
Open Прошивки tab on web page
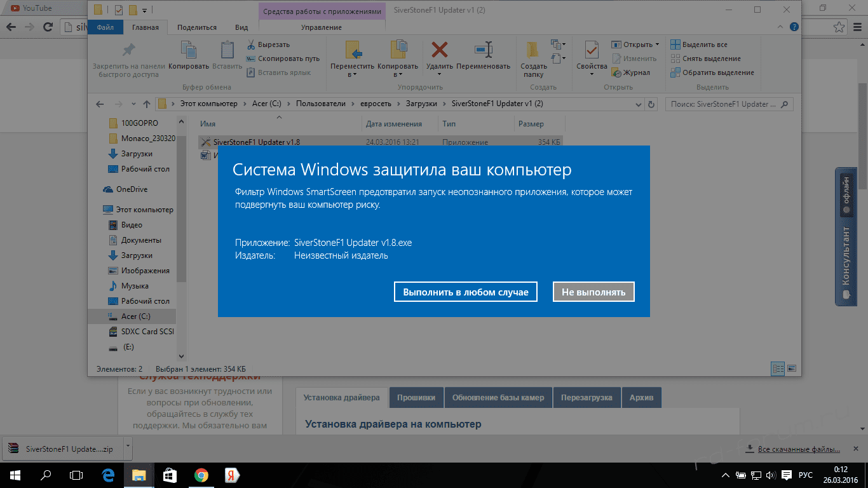(x=416, y=398)
